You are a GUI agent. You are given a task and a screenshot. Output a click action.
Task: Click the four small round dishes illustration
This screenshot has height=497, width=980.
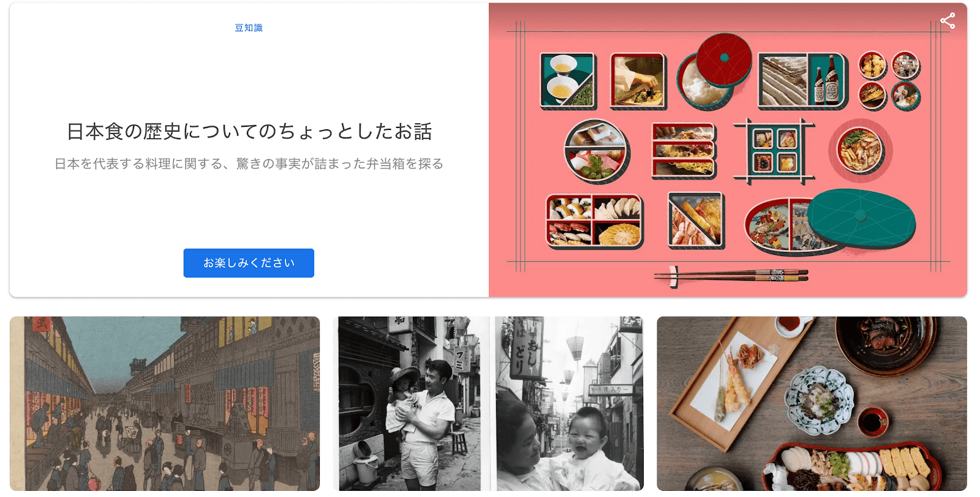coord(889,80)
